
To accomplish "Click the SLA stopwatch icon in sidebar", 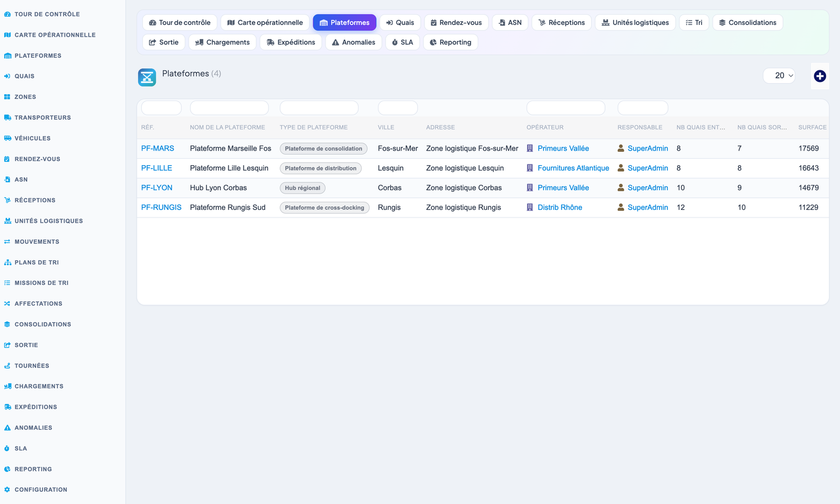I will pos(8,448).
